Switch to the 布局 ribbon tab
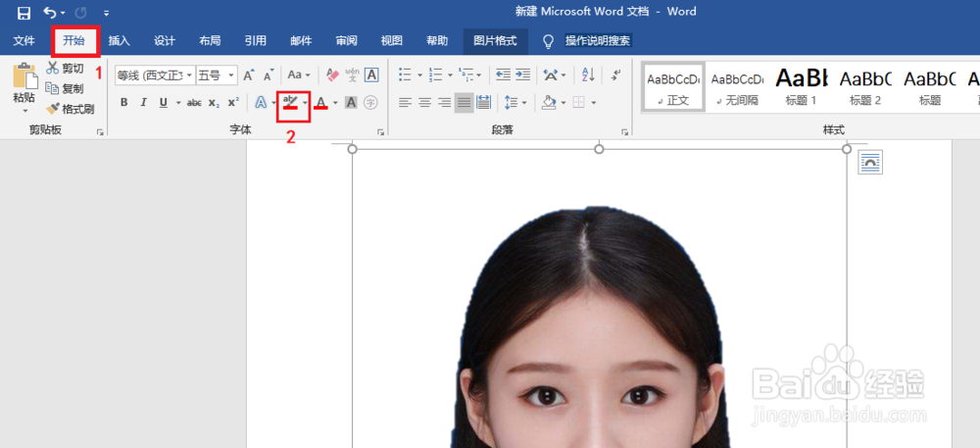This screenshot has height=448, width=980. 210,41
